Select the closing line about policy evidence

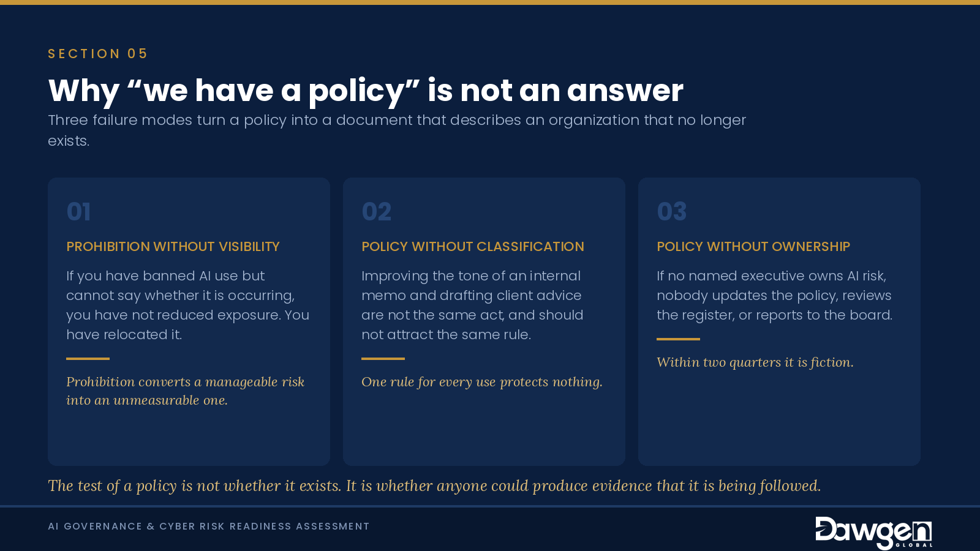coord(434,486)
